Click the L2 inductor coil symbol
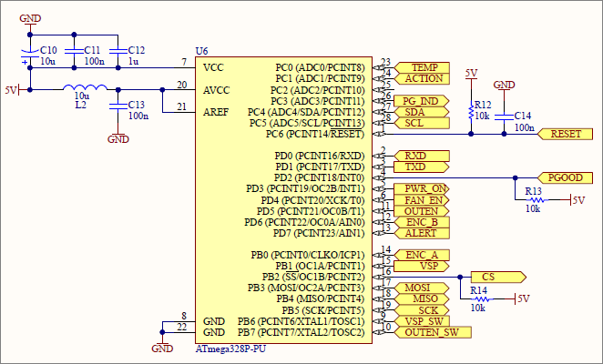603x364 pixels. [85, 87]
